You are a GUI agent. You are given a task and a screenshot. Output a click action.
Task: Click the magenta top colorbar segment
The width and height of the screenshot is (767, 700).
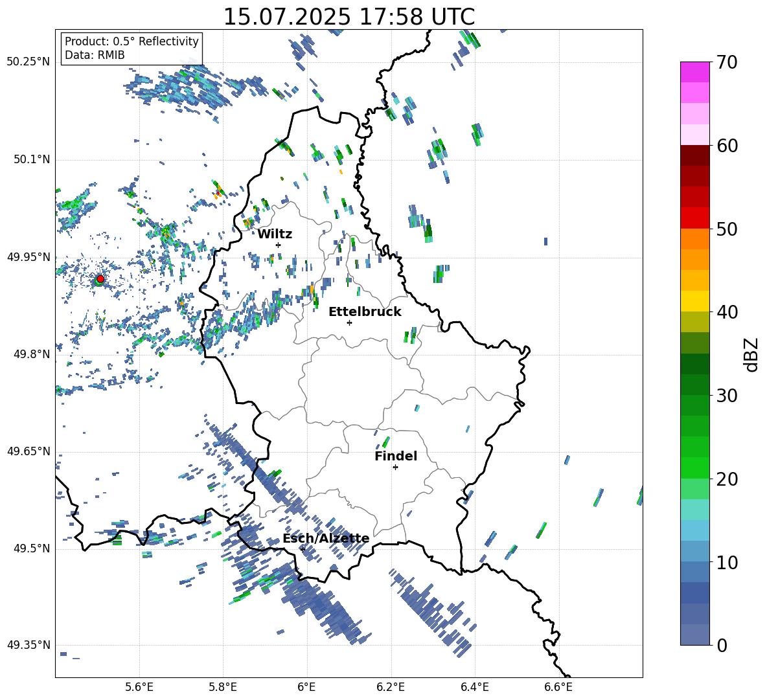coord(694,73)
